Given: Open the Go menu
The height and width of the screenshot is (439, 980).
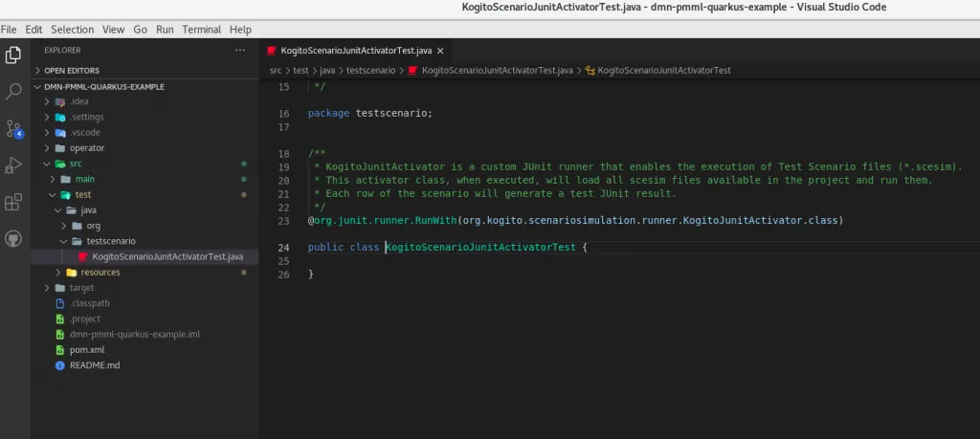Looking at the screenshot, I should point(141,30).
